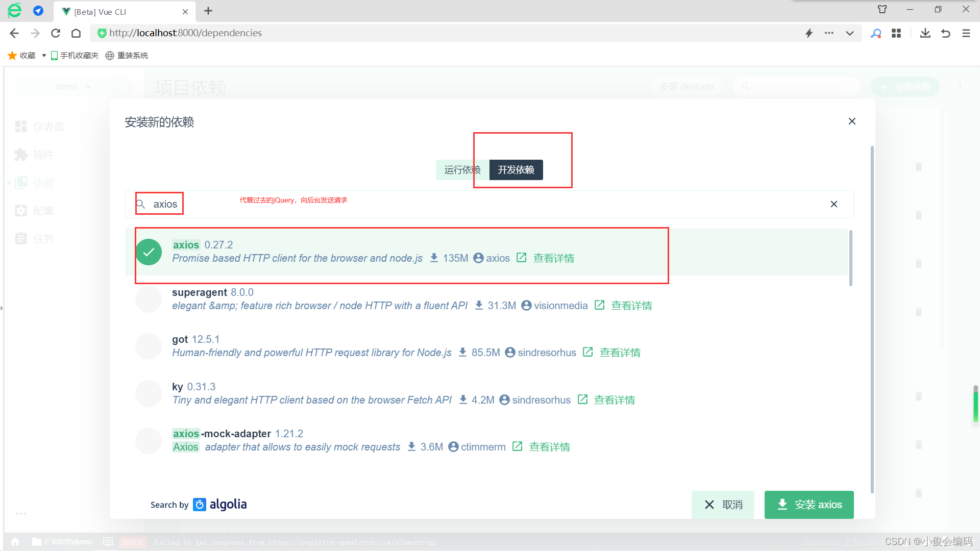
Task: Open a new browser tab
Action: pos(208,11)
